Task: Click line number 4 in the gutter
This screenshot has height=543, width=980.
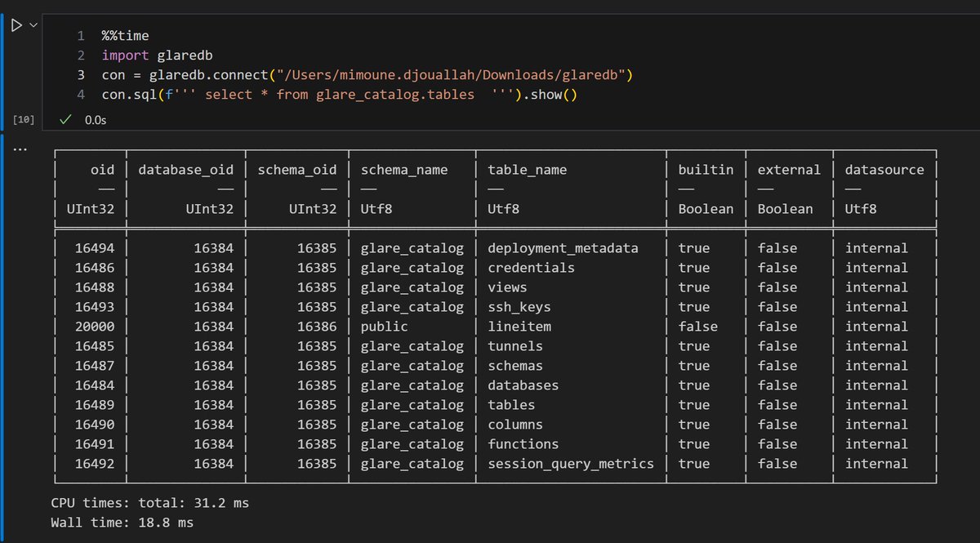Action: point(81,95)
